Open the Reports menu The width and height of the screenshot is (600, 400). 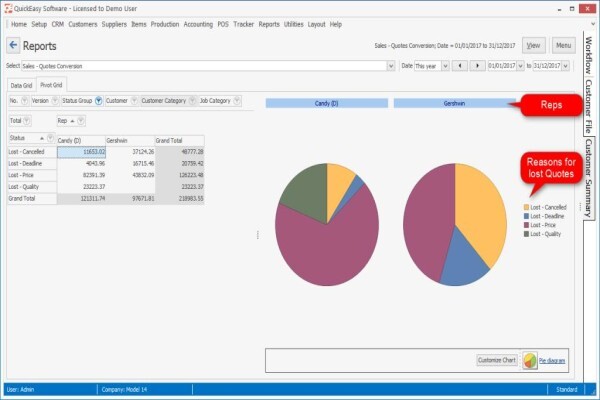tap(269, 24)
